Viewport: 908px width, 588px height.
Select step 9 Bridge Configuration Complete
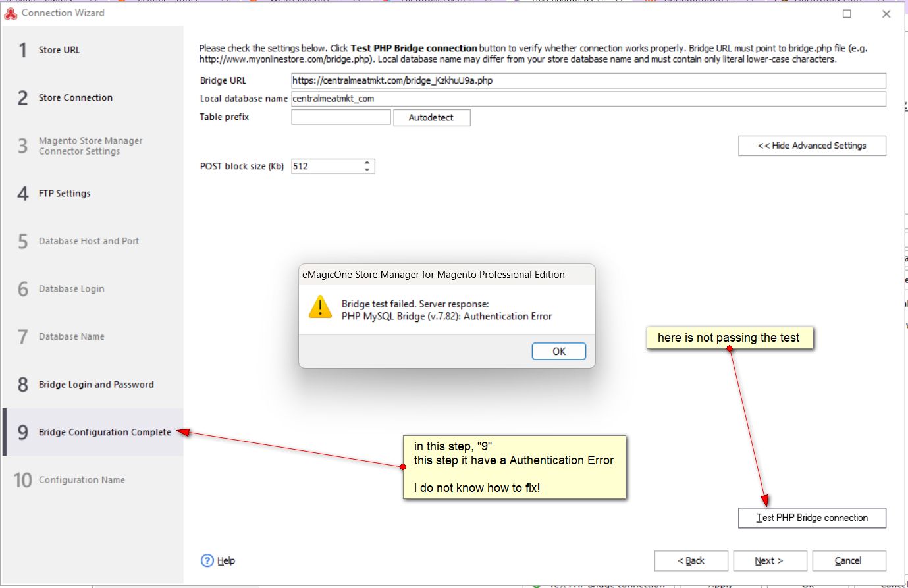93,432
